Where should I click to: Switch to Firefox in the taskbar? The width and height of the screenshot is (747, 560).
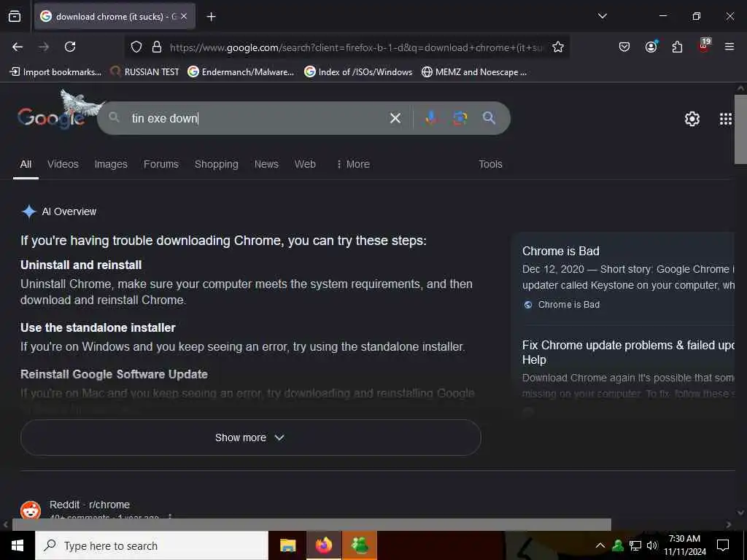(x=323, y=545)
